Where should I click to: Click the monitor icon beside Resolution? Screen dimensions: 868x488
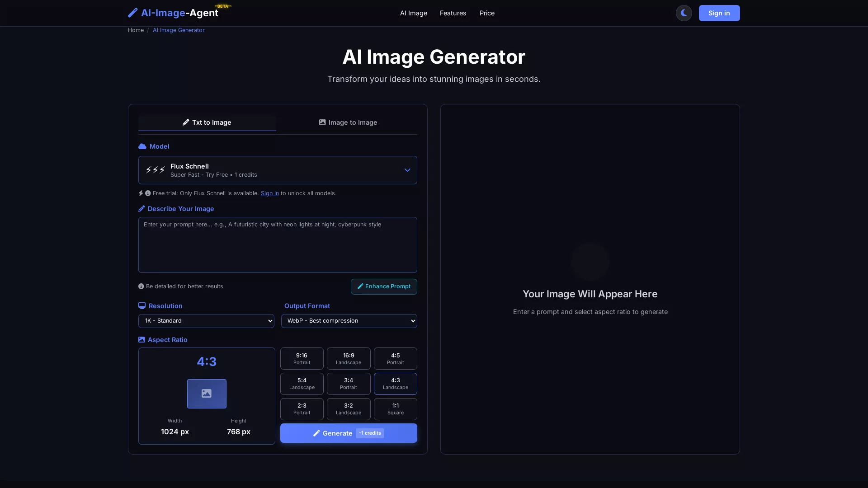(x=142, y=306)
